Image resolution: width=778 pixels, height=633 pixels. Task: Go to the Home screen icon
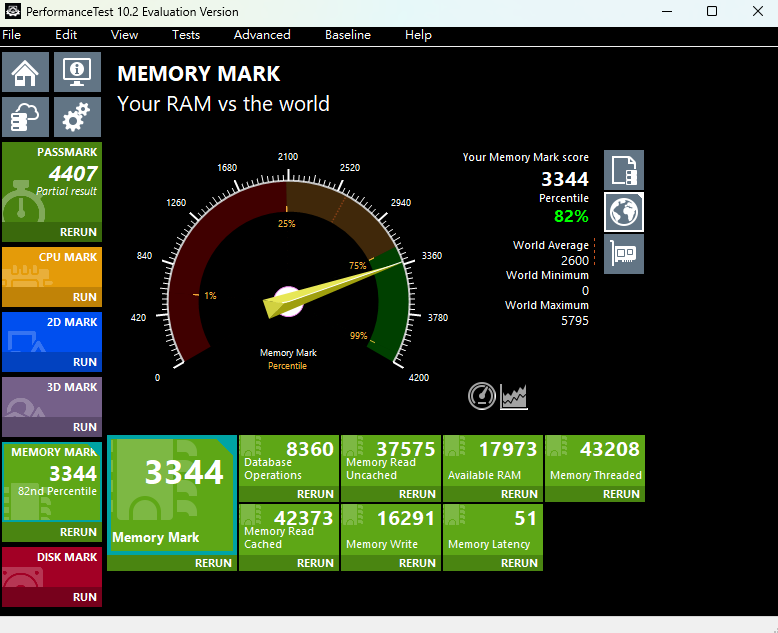pyautogui.click(x=25, y=72)
